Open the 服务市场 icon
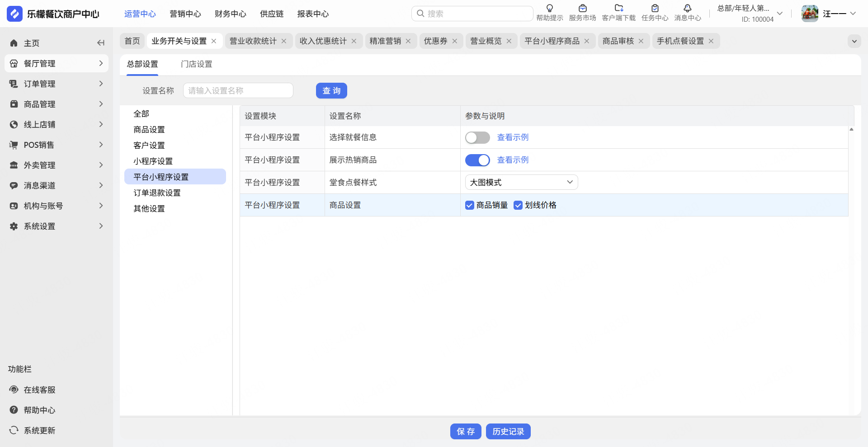This screenshot has width=868, height=447. (x=582, y=9)
